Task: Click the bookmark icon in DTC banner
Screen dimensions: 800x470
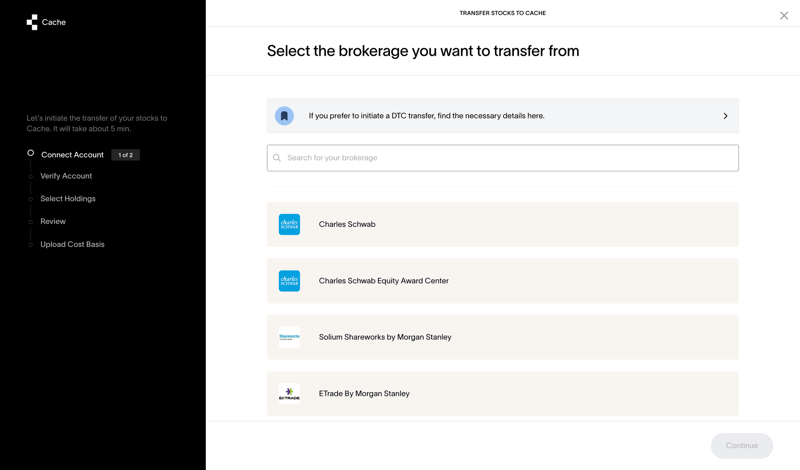Action: coord(284,116)
